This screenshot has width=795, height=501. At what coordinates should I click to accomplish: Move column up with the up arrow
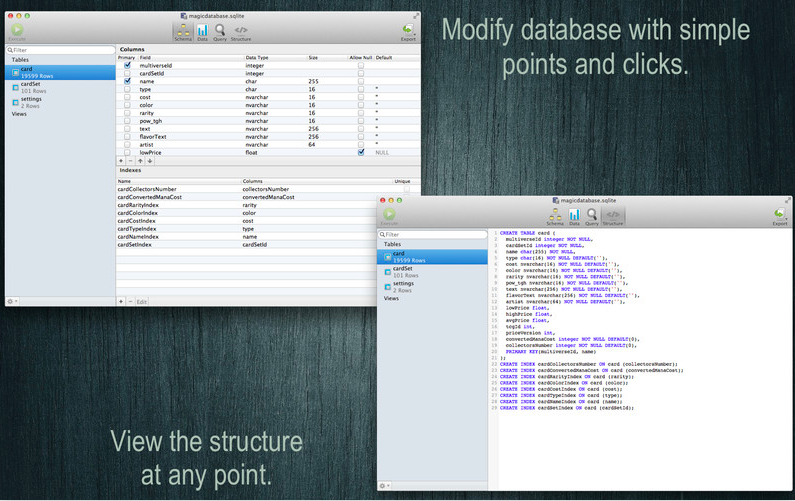point(140,161)
